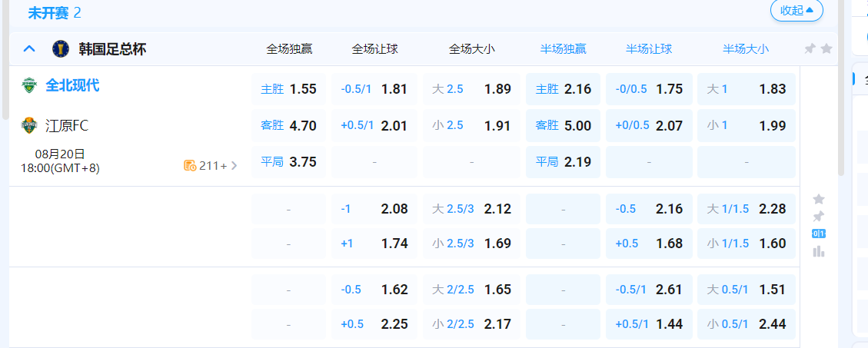The width and height of the screenshot is (868, 348).
Task: Click the 收起 collapse button
Action: pos(796,10)
